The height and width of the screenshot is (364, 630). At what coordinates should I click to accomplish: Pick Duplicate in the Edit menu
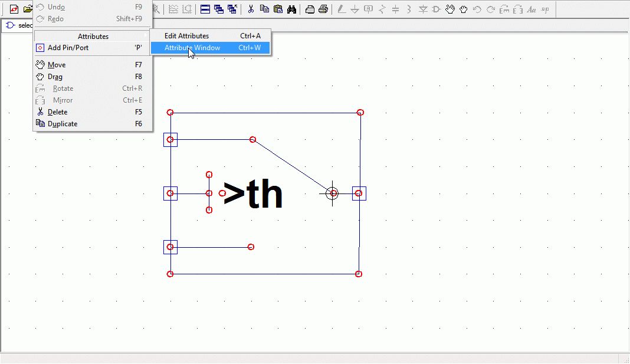[x=62, y=124]
